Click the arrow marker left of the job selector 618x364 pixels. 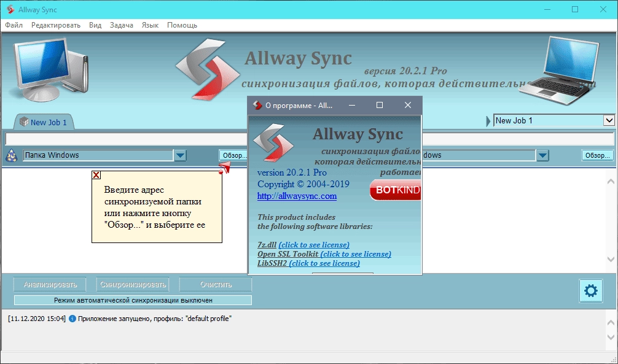(488, 120)
